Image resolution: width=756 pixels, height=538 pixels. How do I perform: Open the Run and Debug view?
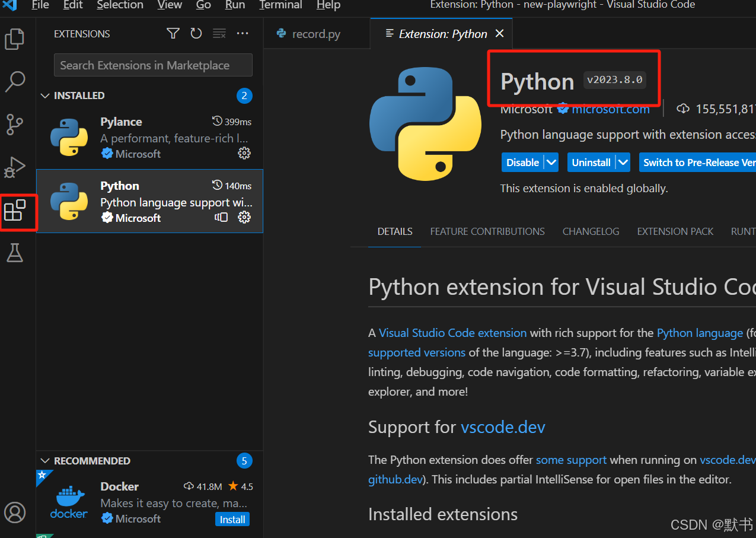(14, 167)
